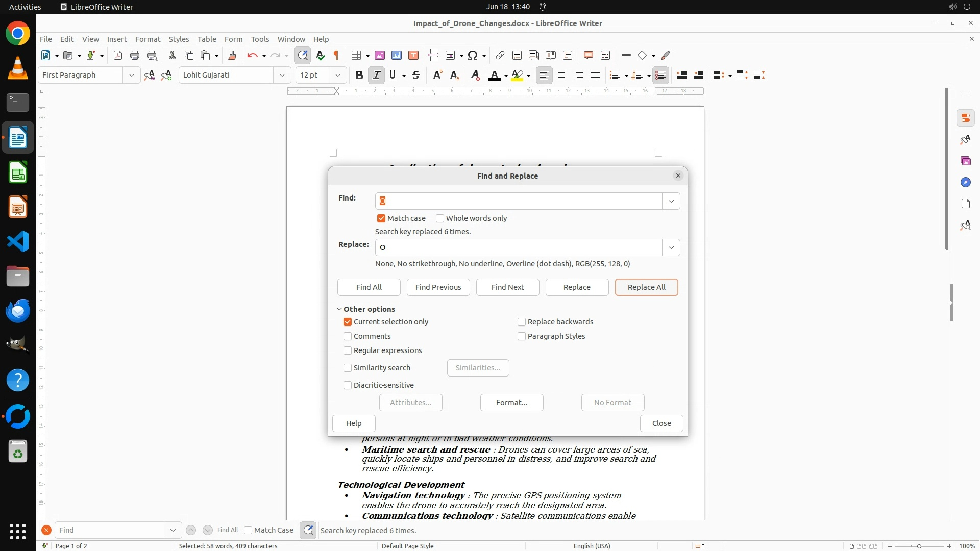Image resolution: width=980 pixels, height=551 pixels.
Task: Click the Bold formatting icon
Action: 359,75
